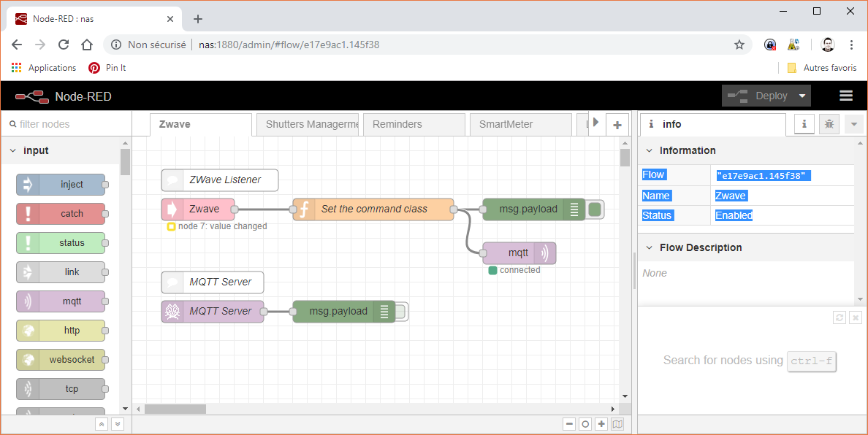Select the mqtt node in palette

(61, 301)
